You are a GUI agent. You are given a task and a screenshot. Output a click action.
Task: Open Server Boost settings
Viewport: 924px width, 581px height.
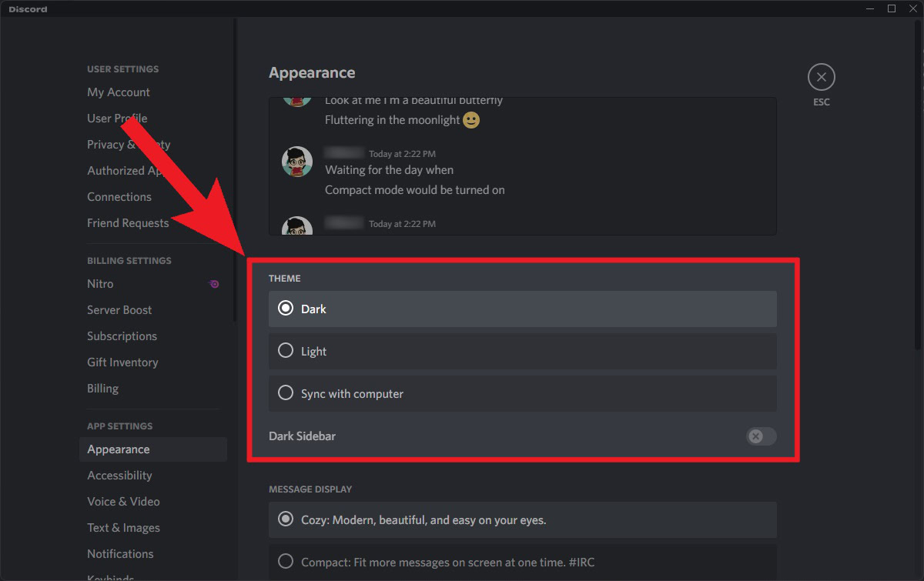pos(119,310)
